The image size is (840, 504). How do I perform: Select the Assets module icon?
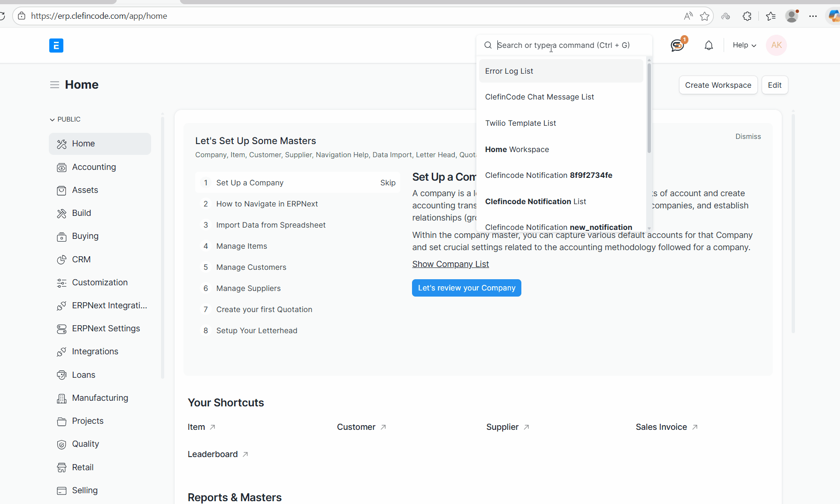[62, 190]
